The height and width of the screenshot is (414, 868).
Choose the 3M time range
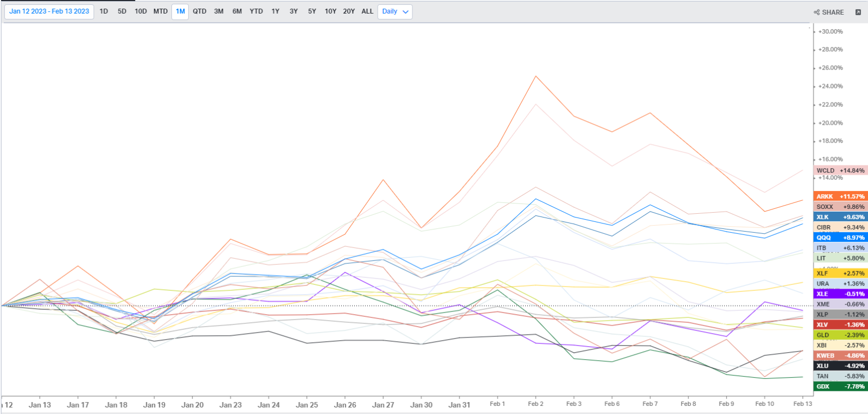[x=219, y=11]
